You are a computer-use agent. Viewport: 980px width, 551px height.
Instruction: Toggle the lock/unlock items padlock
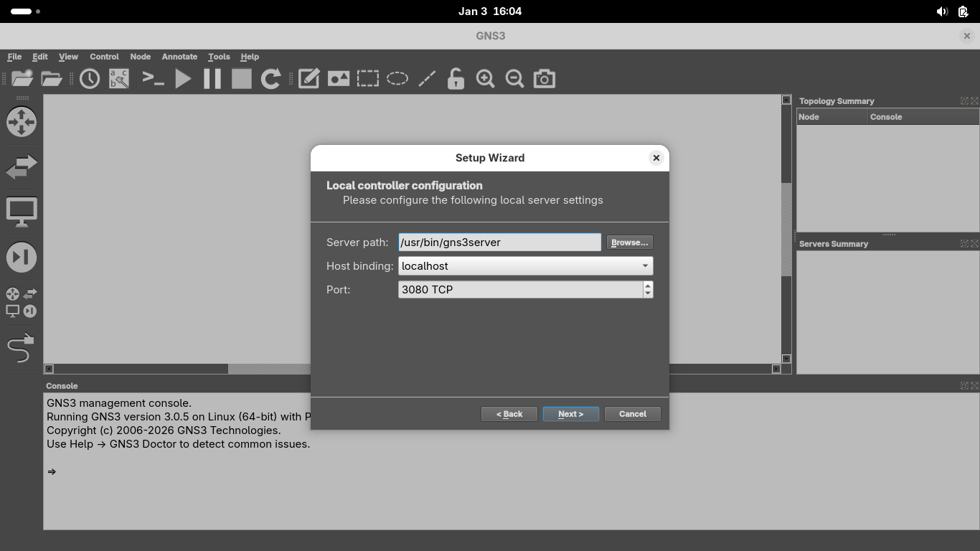[456, 79]
